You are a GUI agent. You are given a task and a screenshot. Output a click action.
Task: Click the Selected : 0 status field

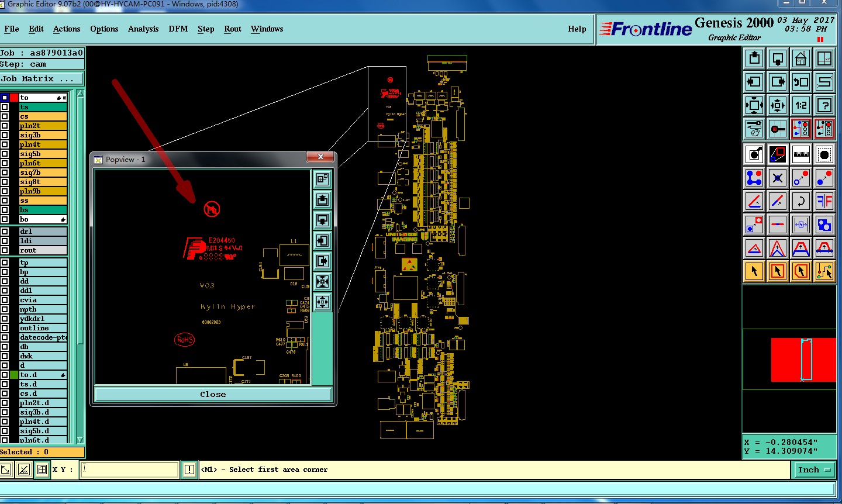[x=42, y=453]
